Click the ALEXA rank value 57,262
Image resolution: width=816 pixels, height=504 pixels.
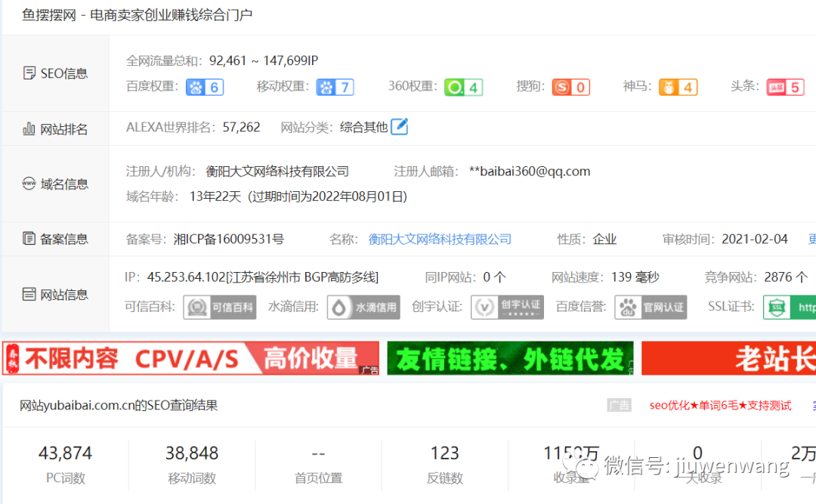[242, 127]
